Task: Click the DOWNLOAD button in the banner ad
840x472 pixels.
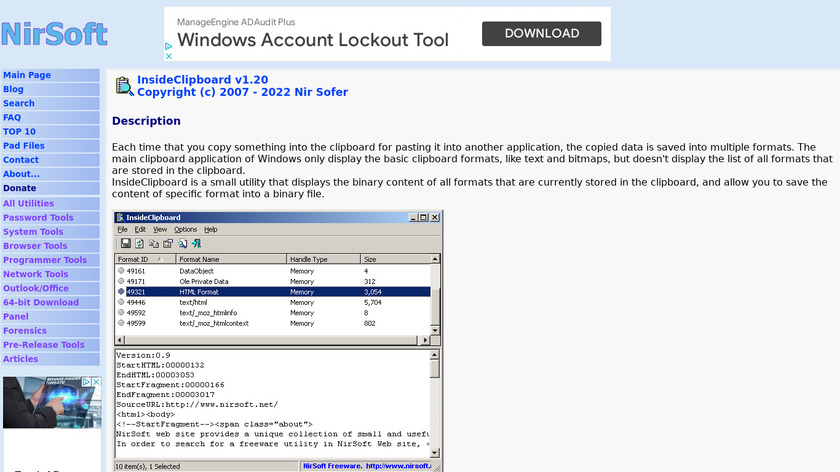Action: tap(541, 33)
